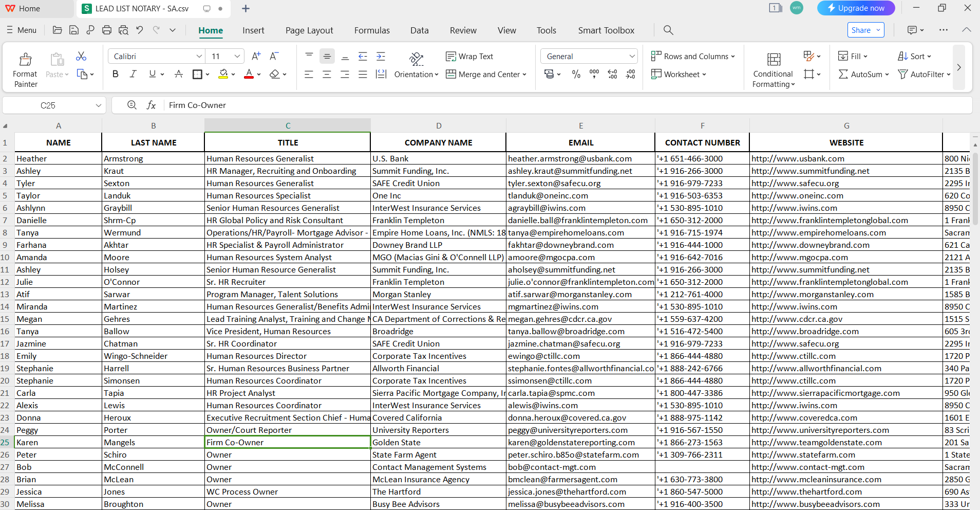This screenshot has height=510, width=980.
Task: Open the Review tab
Action: (463, 30)
